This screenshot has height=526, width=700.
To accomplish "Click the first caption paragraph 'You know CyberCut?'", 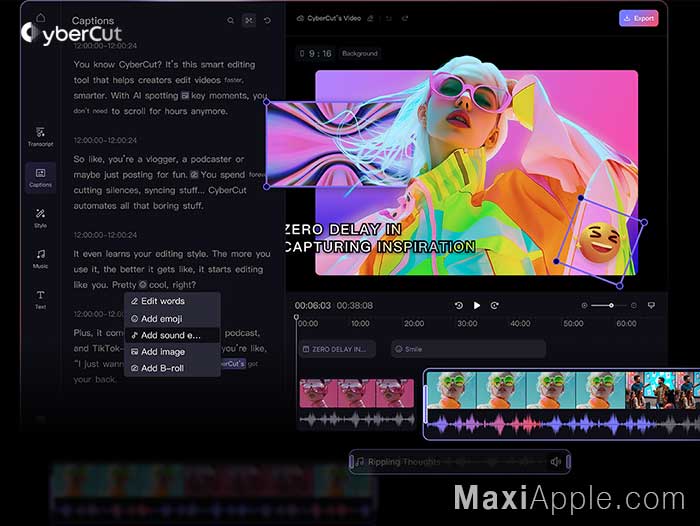I will click(172, 88).
